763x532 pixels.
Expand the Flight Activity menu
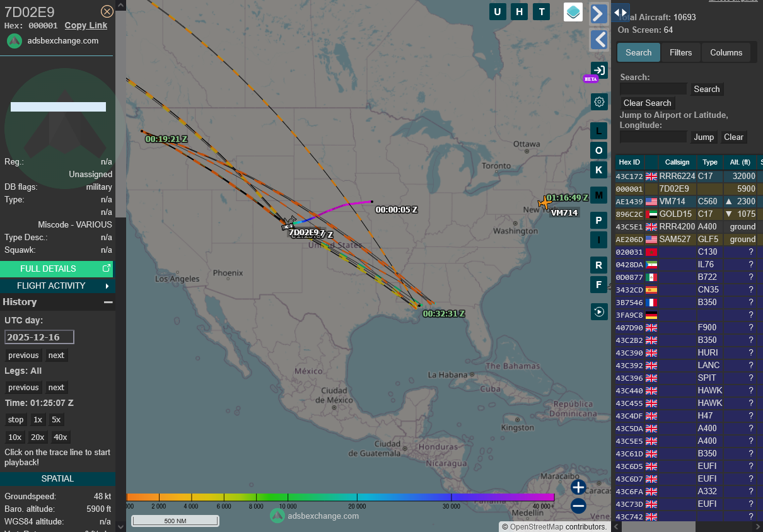click(57, 286)
